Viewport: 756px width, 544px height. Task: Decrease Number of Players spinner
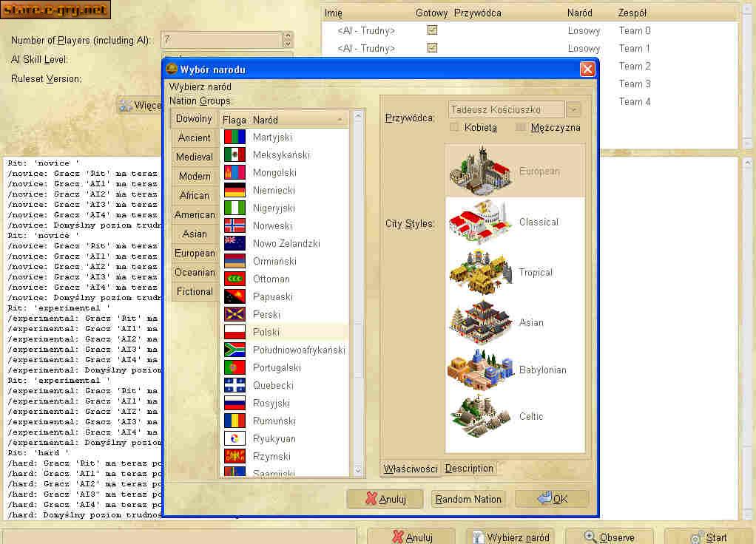pos(288,44)
